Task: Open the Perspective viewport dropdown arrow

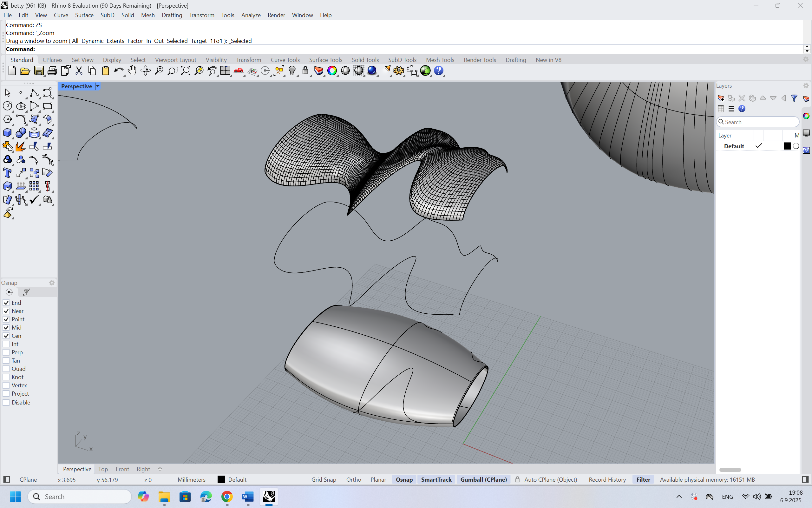Action: (98, 86)
